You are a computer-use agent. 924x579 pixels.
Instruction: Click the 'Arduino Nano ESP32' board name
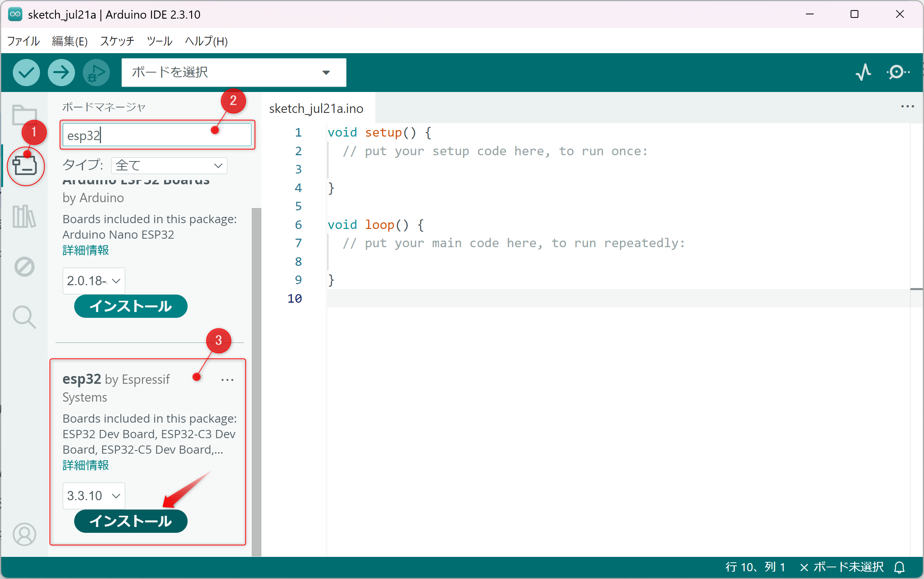pos(118,235)
